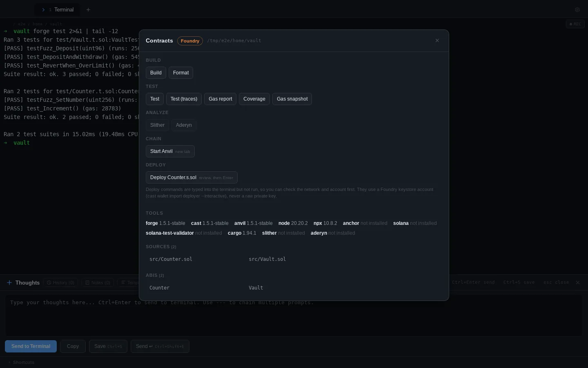The width and height of the screenshot is (588, 368).
Task: Click the cargo 1.94.1 tool entry
Action: click(x=242, y=233)
